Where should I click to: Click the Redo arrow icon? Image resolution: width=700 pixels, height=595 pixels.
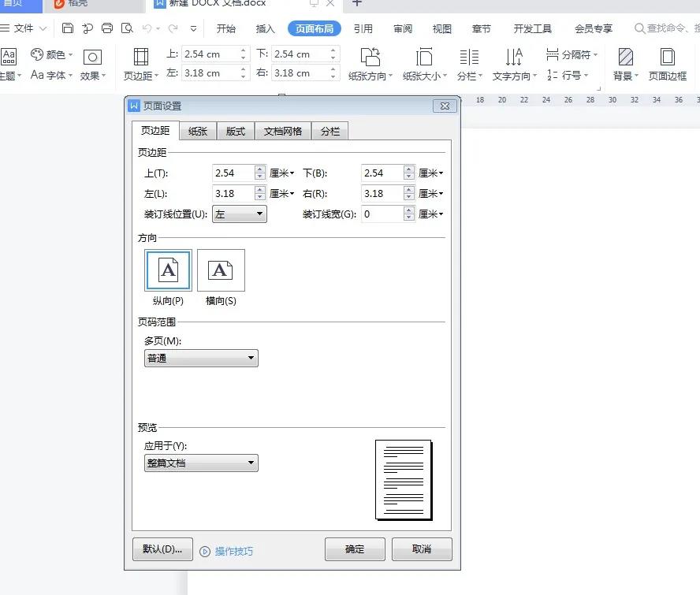(173, 28)
